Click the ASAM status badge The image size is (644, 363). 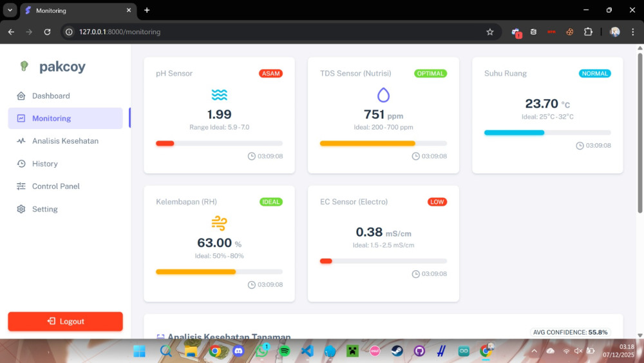270,74
